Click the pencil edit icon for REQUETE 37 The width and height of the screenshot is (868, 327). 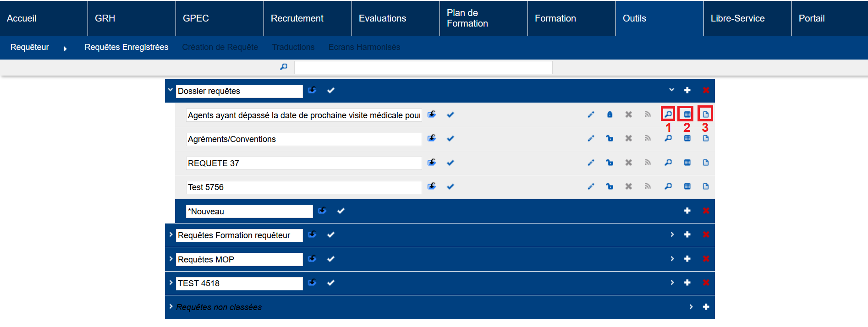(591, 163)
